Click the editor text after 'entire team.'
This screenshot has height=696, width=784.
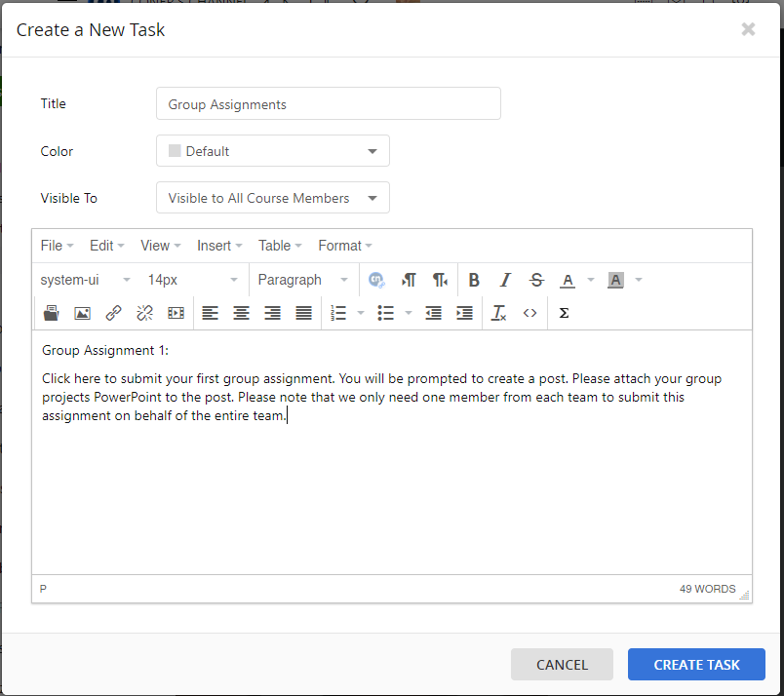[288, 415]
